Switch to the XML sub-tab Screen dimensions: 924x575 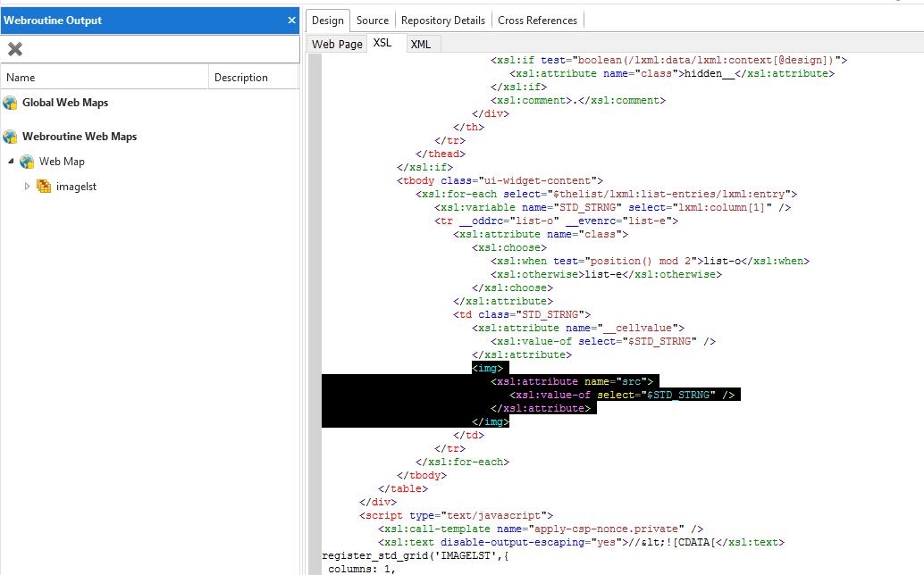tap(421, 44)
